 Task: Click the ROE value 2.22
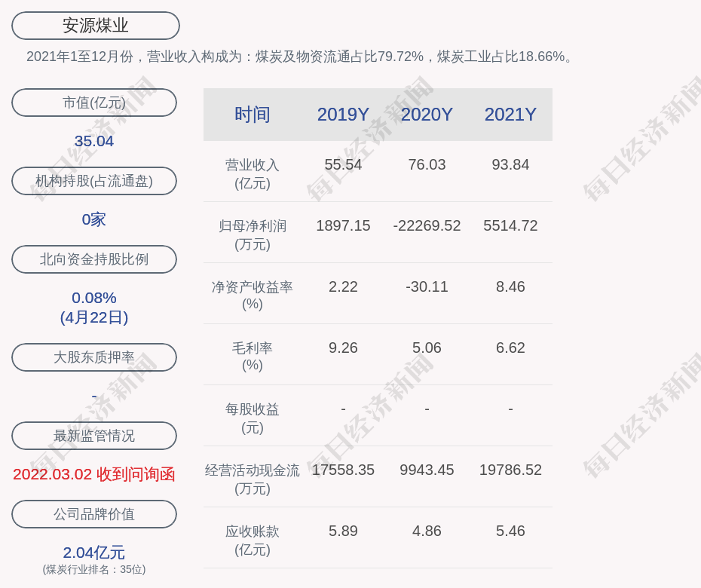(343, 286)
